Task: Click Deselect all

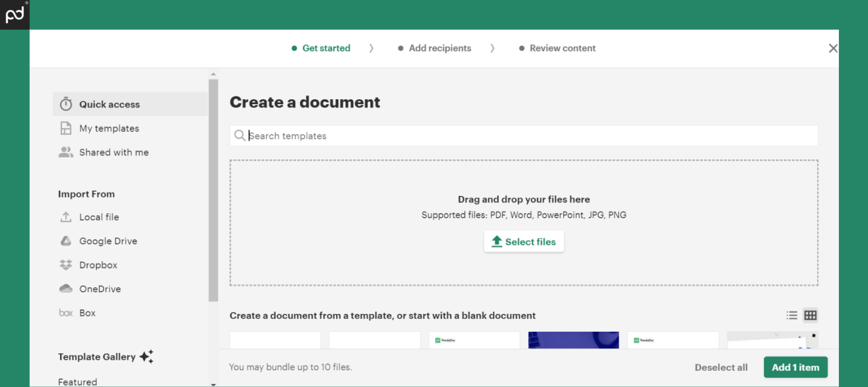Action: coord(721,367)
